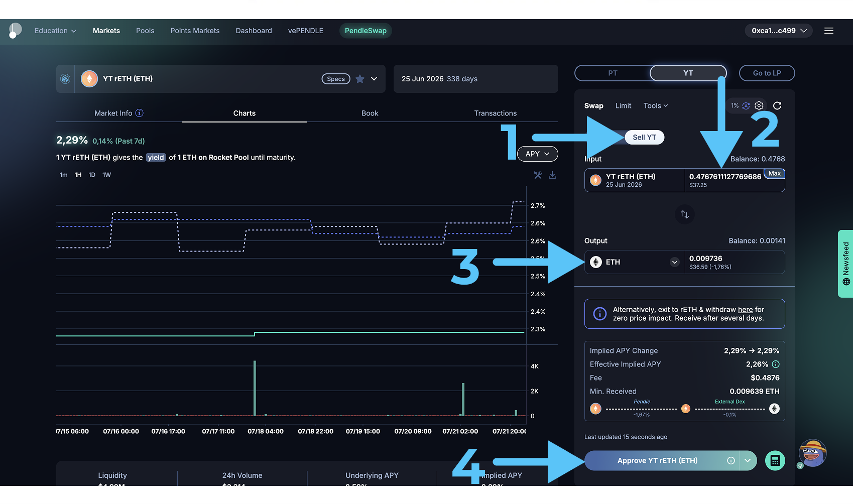Open swap settings gear icon

759,106
